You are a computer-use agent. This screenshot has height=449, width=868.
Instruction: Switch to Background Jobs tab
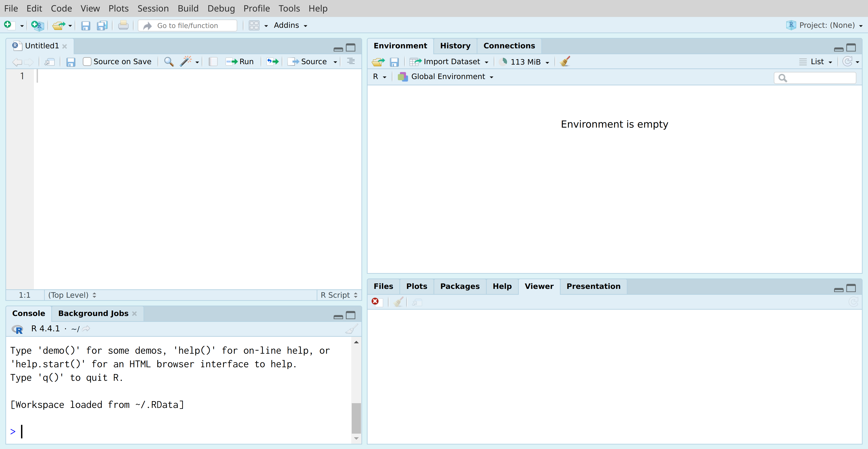(93, 314)
